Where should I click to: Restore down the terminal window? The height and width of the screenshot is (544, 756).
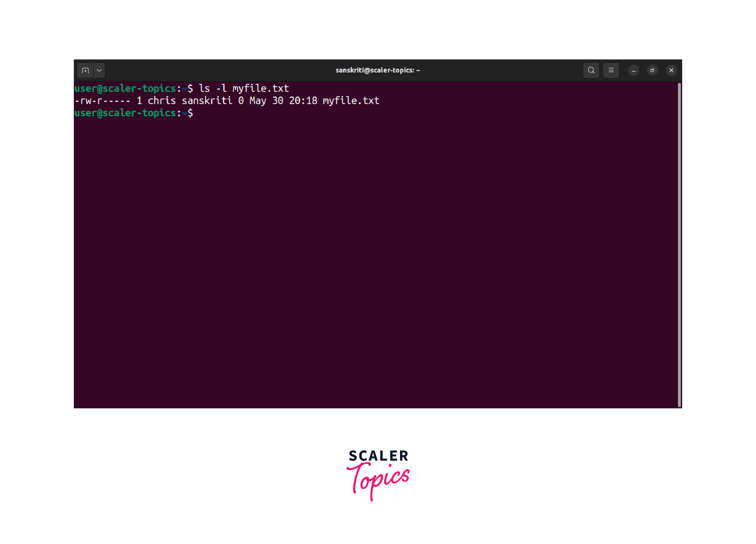click(x=652, y=70)
